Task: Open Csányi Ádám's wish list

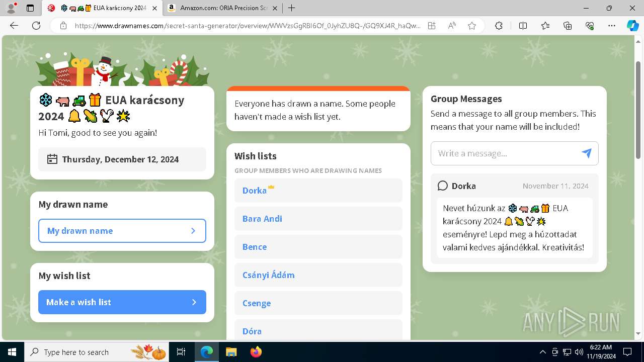Action: click(x=318, y=275)
